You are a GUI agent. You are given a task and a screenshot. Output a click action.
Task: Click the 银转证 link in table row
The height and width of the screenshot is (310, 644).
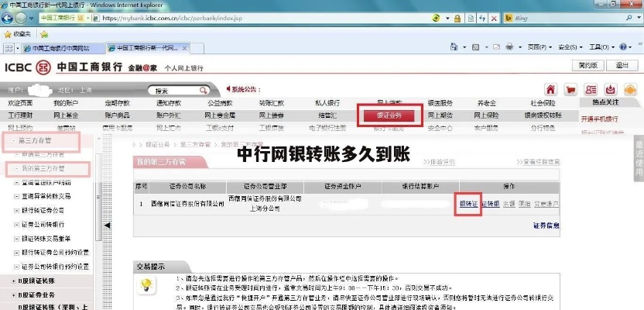pos(468,204)
